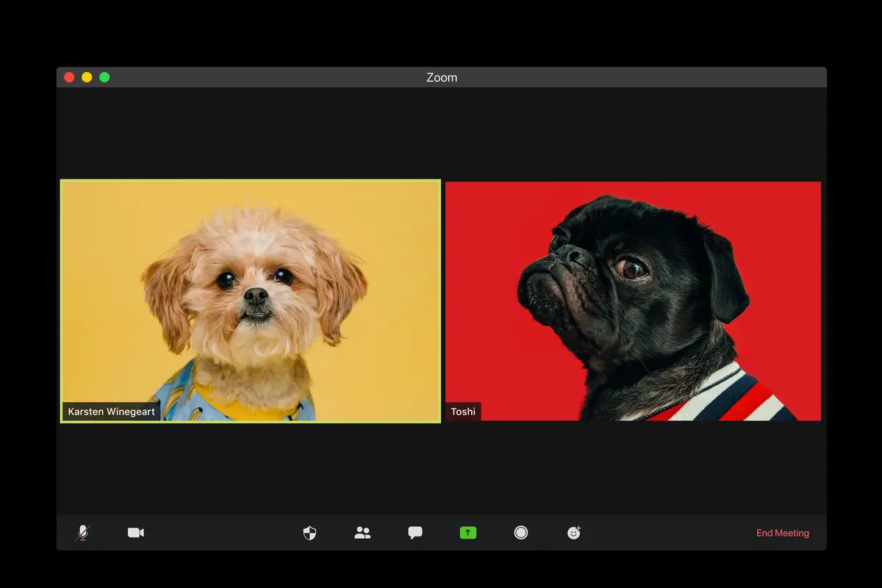Screen dimensions: 882x588
Task: Click the Karsten Winegeart name label
Action: point(112,412)
